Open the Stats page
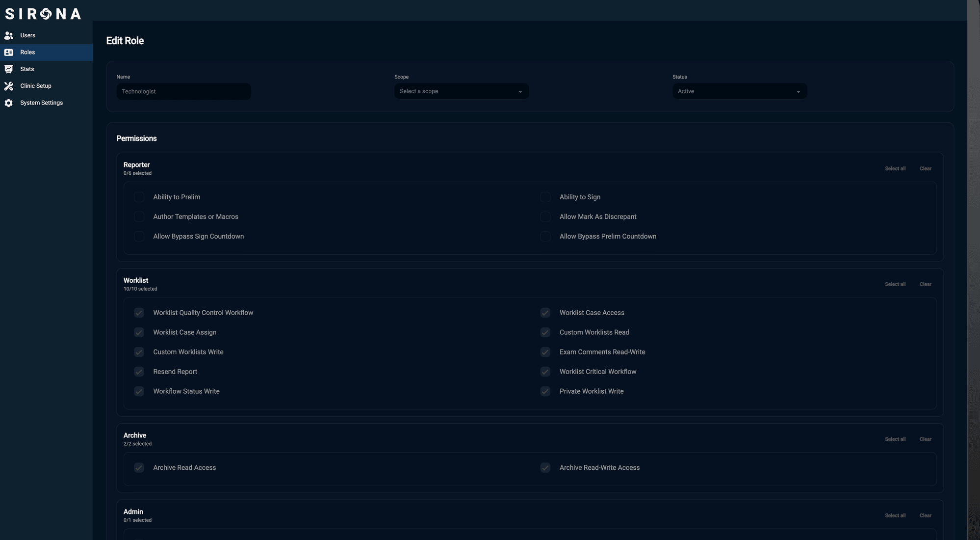Viewport: 980px width, 540px height. pos(46,69)
